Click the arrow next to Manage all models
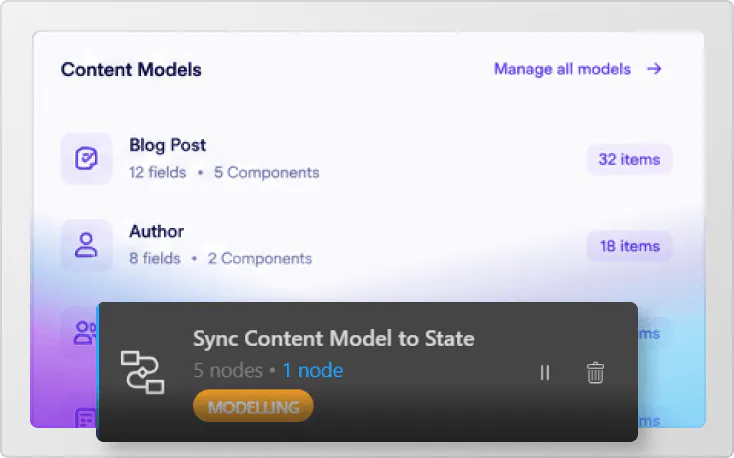734x458 pixels. (654, 69)
